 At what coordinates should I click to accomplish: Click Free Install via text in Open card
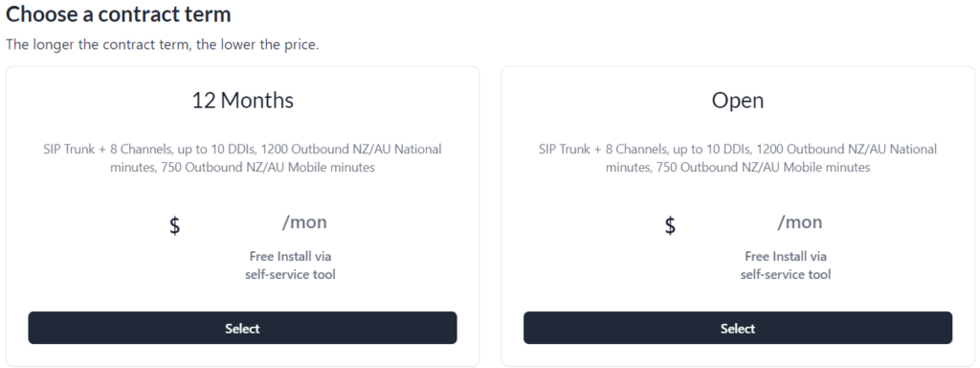click(786, 256)
